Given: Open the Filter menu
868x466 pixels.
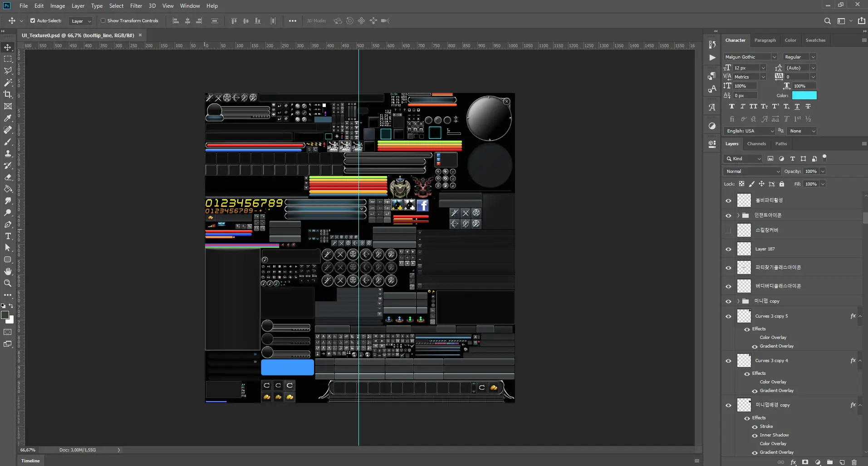Looking at the screenshot, I should (136, 6).
